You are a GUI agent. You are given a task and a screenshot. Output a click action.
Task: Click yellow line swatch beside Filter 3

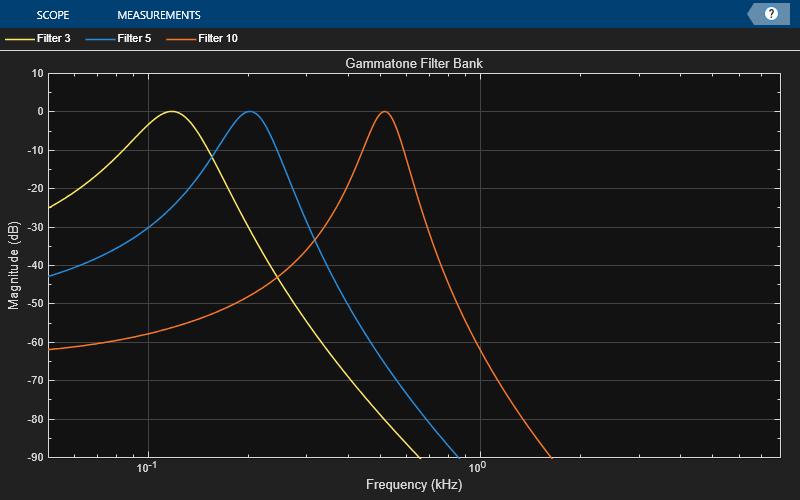(x=18, y=39)
